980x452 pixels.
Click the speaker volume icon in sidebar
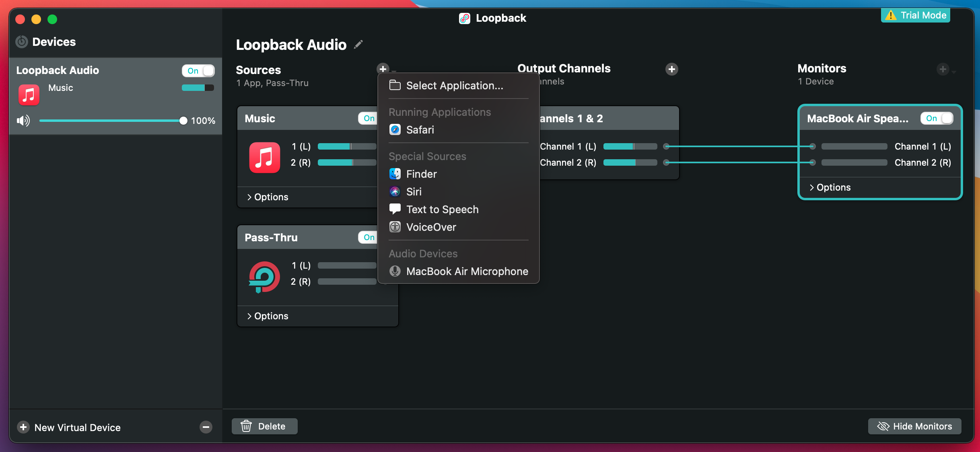coord(23,120)
